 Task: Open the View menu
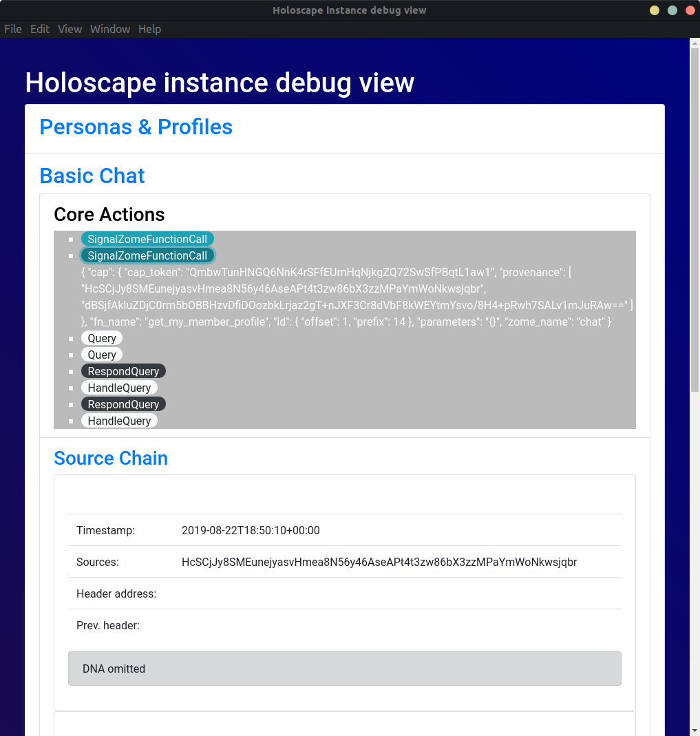(70, 29)
